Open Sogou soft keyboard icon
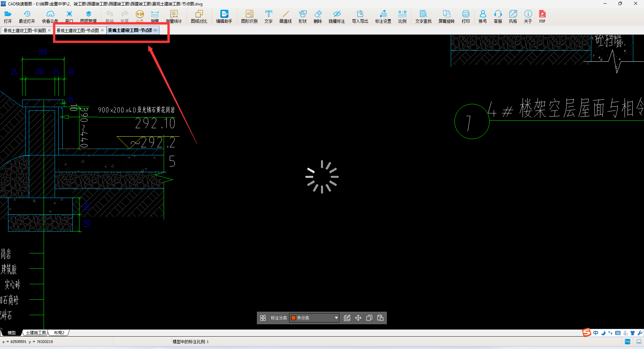This screenshot has height=349, width=644. 618,333
